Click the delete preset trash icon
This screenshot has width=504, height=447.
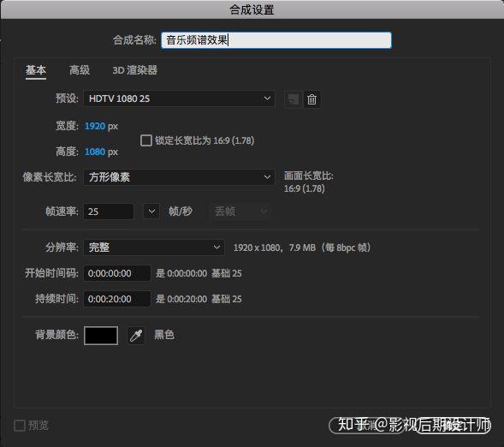tap(311, 99)
